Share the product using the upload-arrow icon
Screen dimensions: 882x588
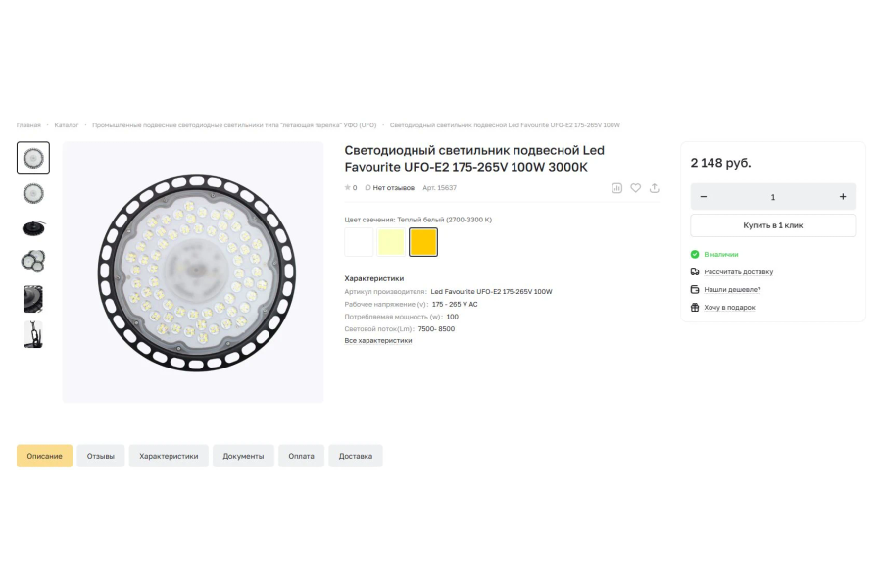(x=655, y=188)
